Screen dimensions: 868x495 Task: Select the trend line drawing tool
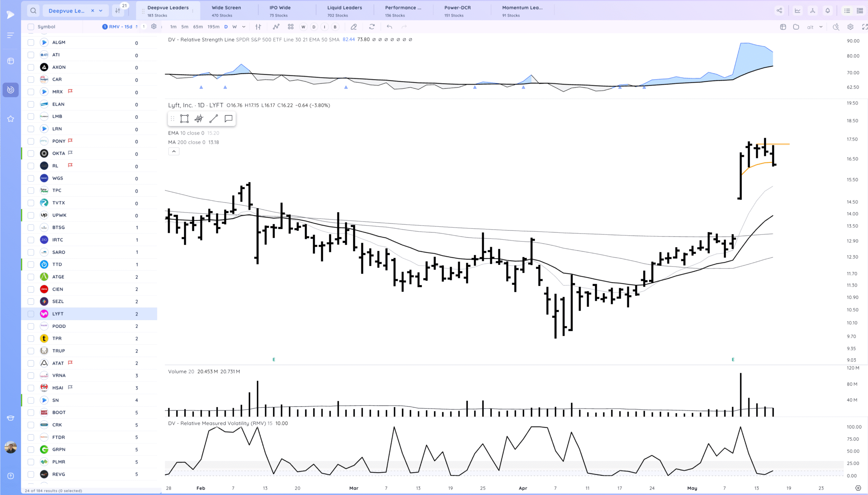point(213,119)
